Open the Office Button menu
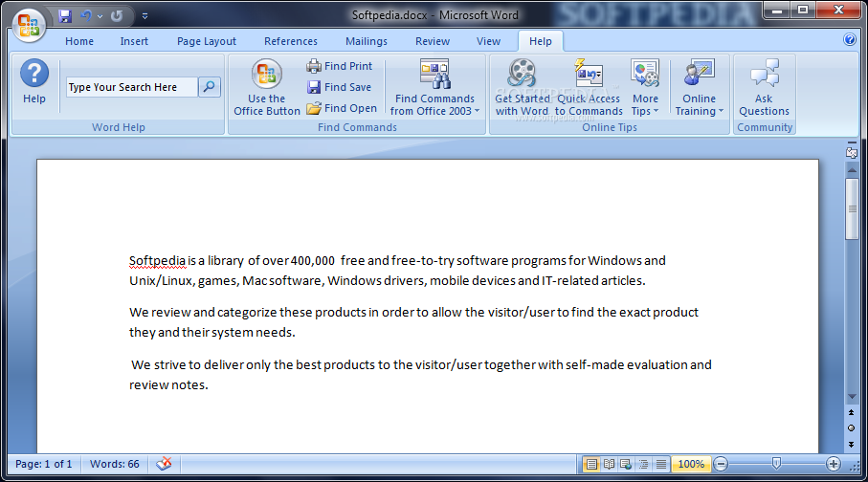Screen dimensions: 868x482 pyautogui.click(x=29, y=26)
